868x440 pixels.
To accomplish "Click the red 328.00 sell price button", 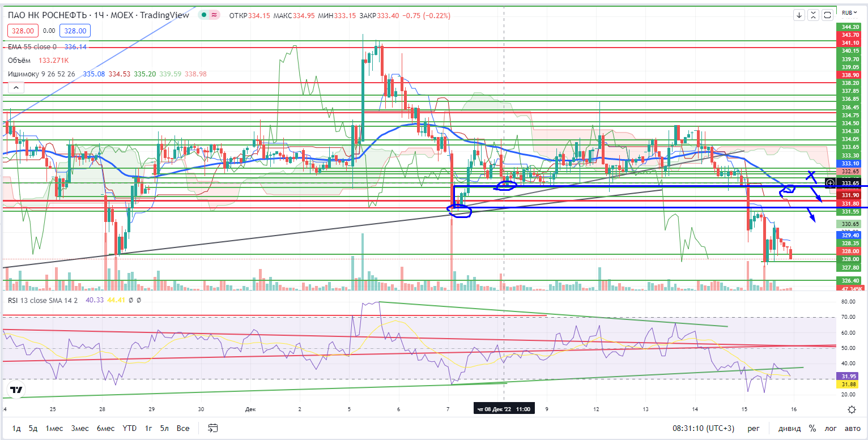I will click(22, 31).
